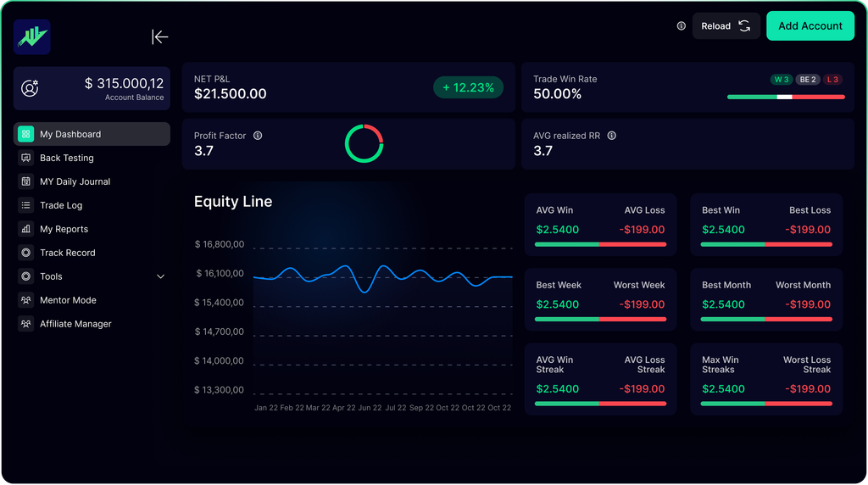Click the Add Account button
This screenshot has width=868, height=485.
click(x=810, y=26)
